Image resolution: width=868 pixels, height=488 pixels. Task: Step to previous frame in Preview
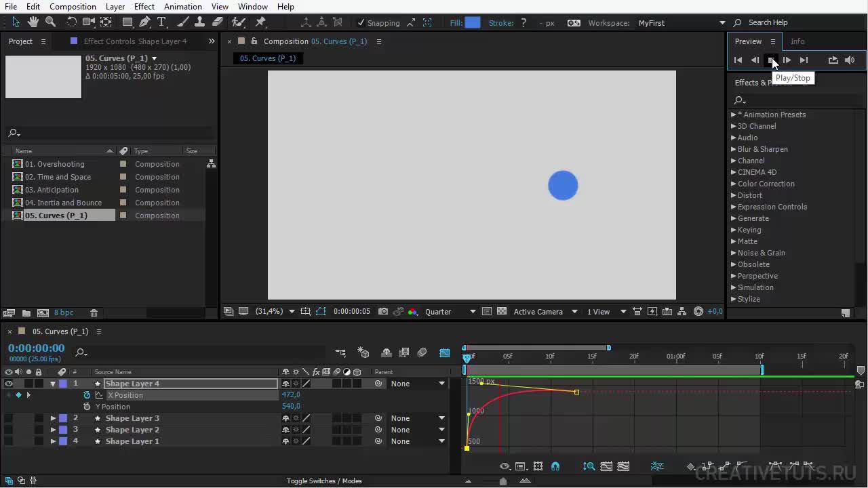(755, 60)
